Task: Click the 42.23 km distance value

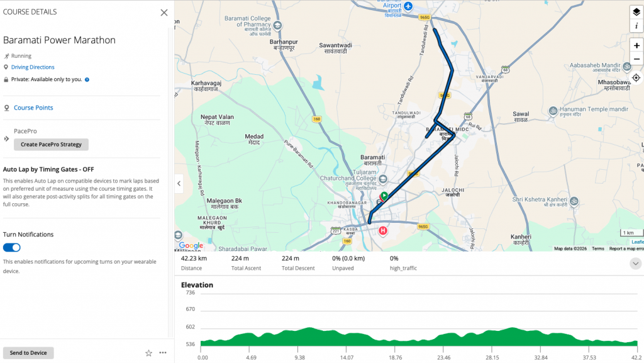Action: (194, 259)
